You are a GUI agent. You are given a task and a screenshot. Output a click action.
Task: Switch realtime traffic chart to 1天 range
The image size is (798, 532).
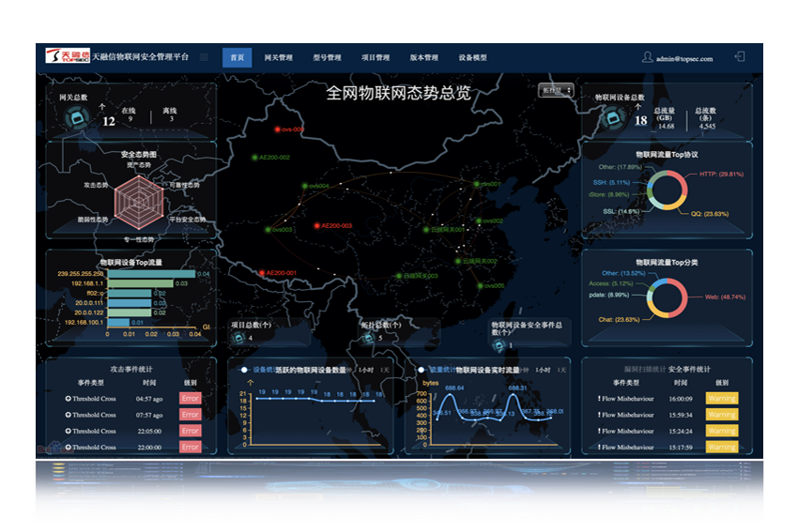pyautogui.click(x=561, y=370)
